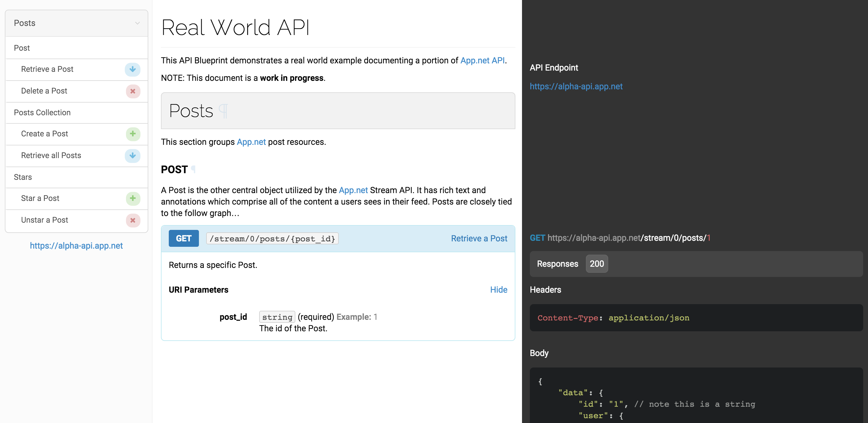Click the red X icon beside Delete a Post

click(x=133, y=91)
